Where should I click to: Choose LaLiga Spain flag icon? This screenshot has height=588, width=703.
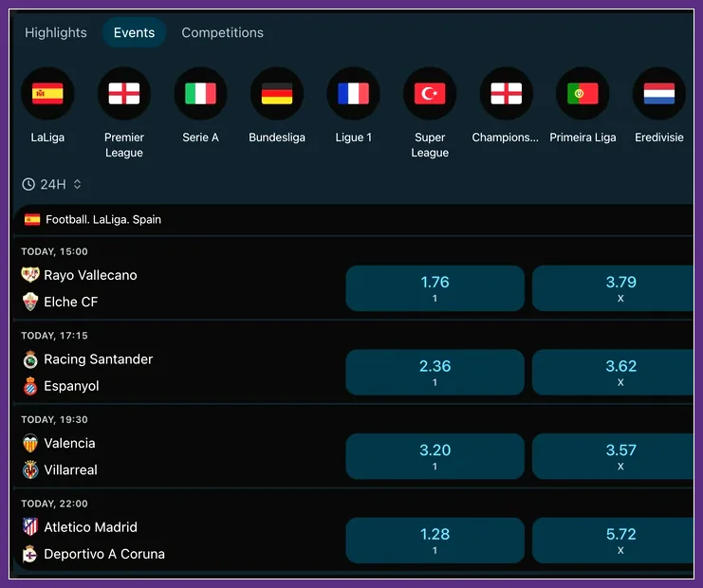point(47,93)
